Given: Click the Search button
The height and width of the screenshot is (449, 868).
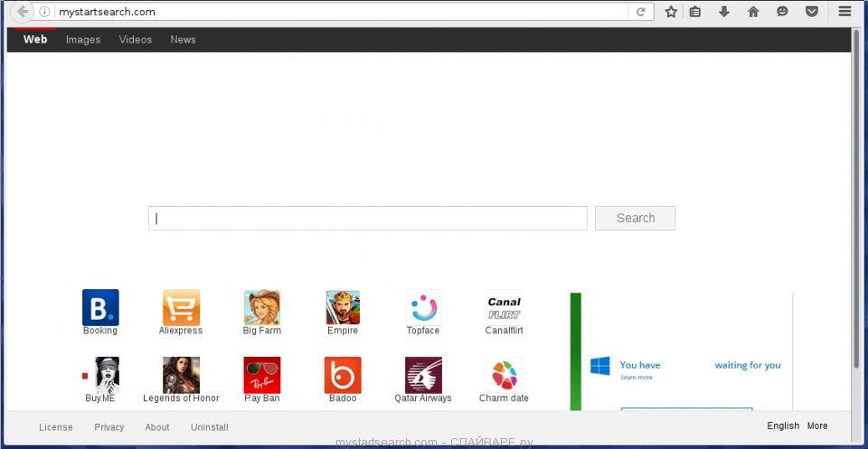Looking at the screenshot, I should (635, 218).
